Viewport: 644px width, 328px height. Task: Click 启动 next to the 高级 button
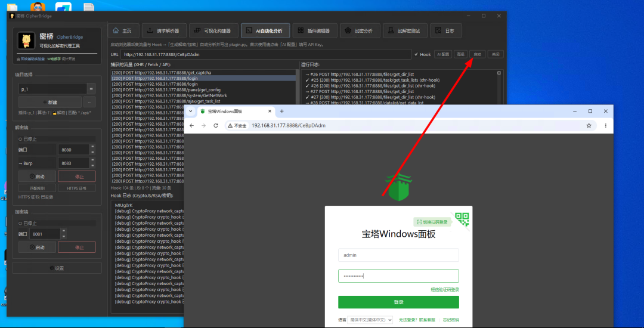[478, 54]
